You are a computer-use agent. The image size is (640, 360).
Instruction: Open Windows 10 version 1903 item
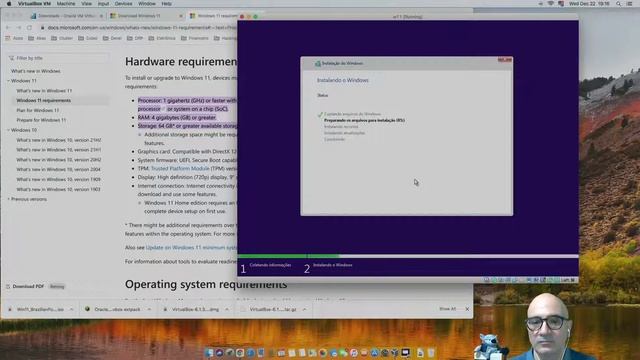[x=58, y=189]
